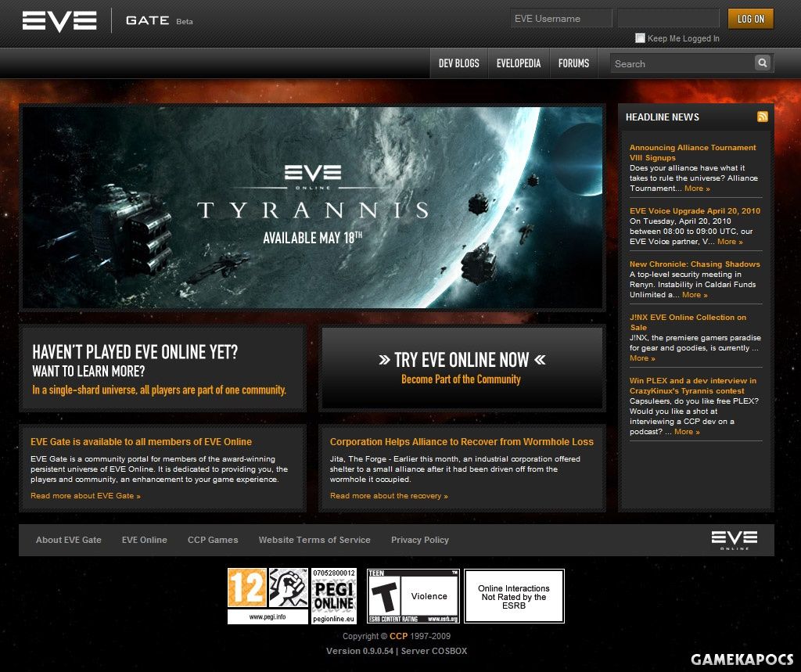
Task: Click the EVE logo in the header
Action: click(59, 20)
